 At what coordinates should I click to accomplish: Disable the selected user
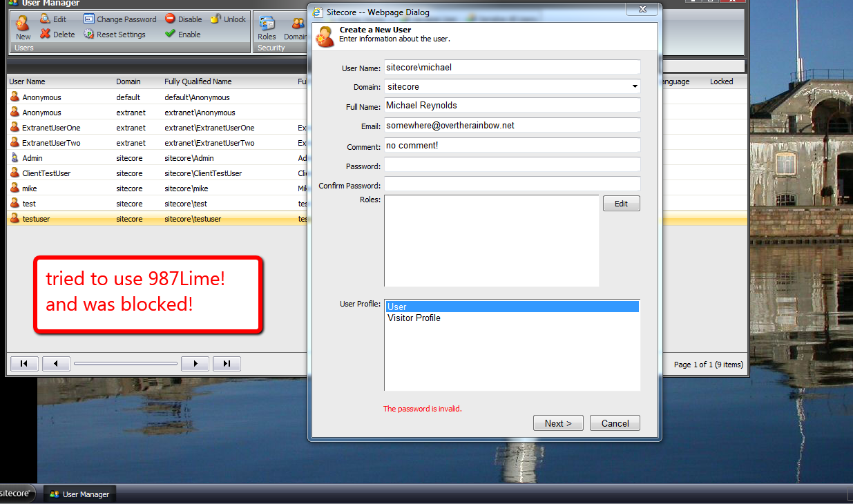[171, 19]
